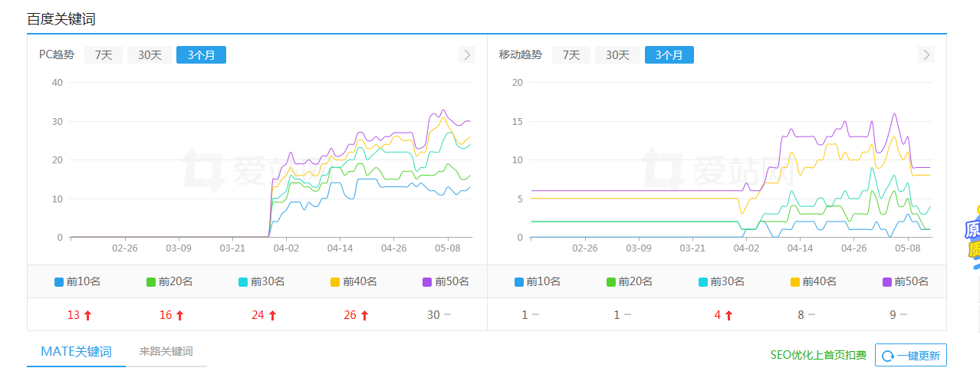Image resolution: width=980 pixels, height=368 pixels.
Task: Switch to the MATE关键词 tab
Action: pos(76,352)
